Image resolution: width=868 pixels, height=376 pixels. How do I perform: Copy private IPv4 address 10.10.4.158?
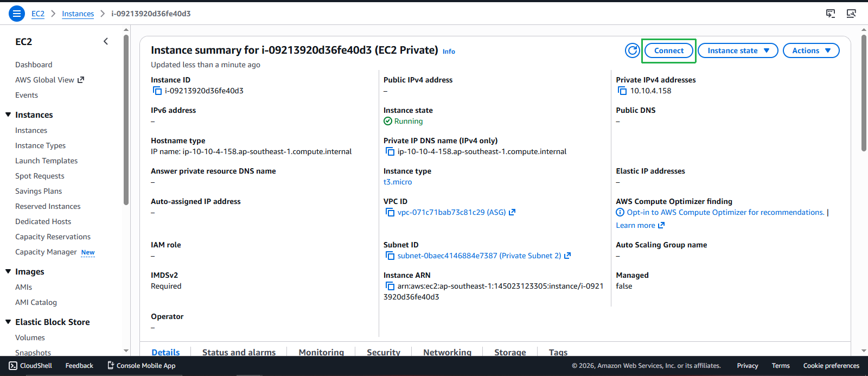click(622, 91)
